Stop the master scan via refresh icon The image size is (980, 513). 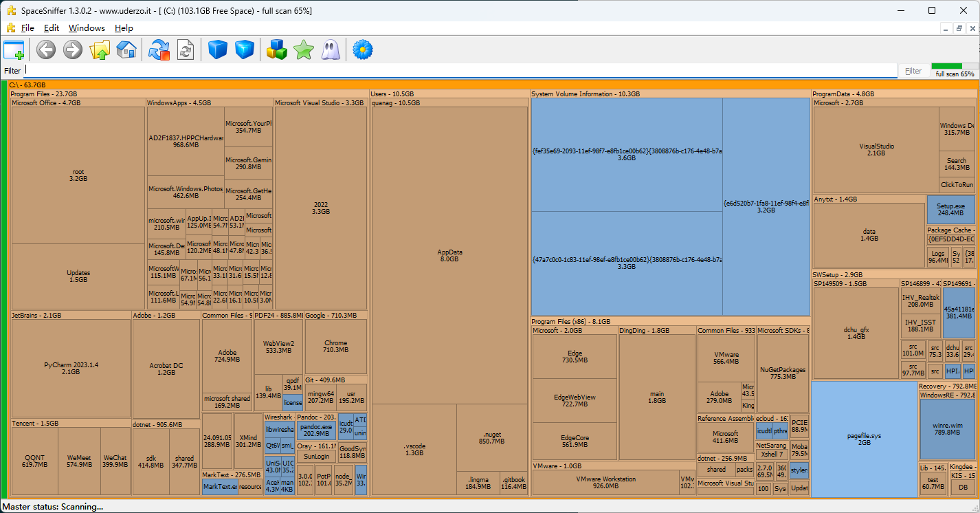pos(159,50)
